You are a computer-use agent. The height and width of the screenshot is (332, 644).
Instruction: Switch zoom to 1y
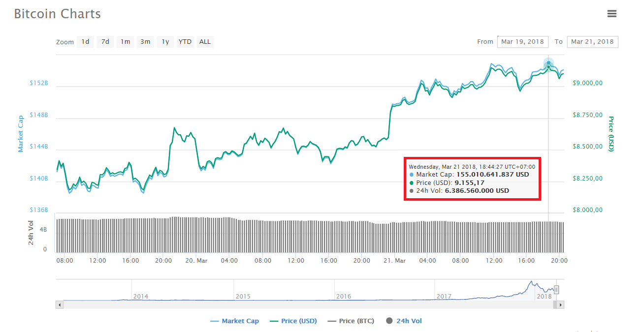click(165, 42)
